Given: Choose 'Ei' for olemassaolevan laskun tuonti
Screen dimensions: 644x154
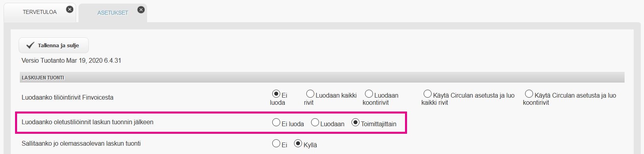Looking at the screenshot, I should [276, 144].
